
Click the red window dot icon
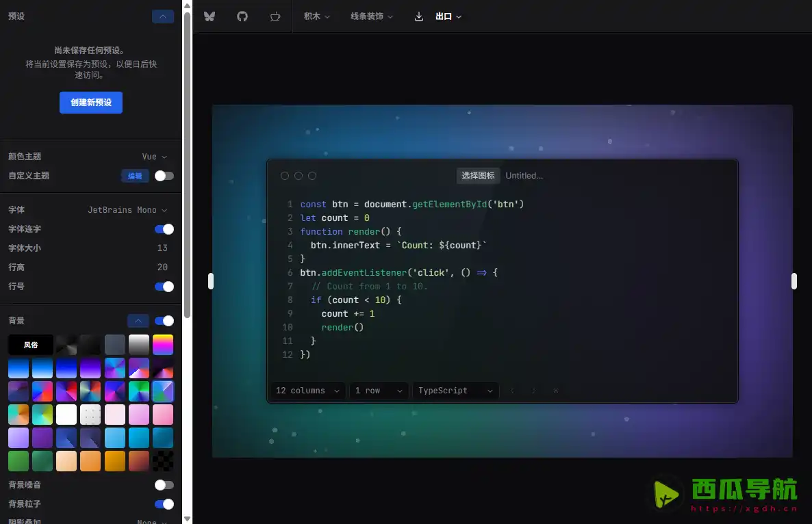coord(285,176)
